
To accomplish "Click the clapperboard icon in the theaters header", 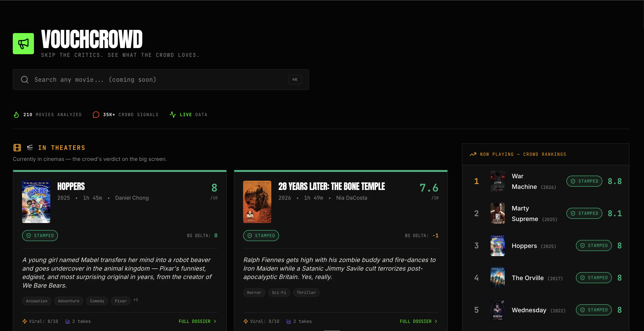I will point(30,147).
